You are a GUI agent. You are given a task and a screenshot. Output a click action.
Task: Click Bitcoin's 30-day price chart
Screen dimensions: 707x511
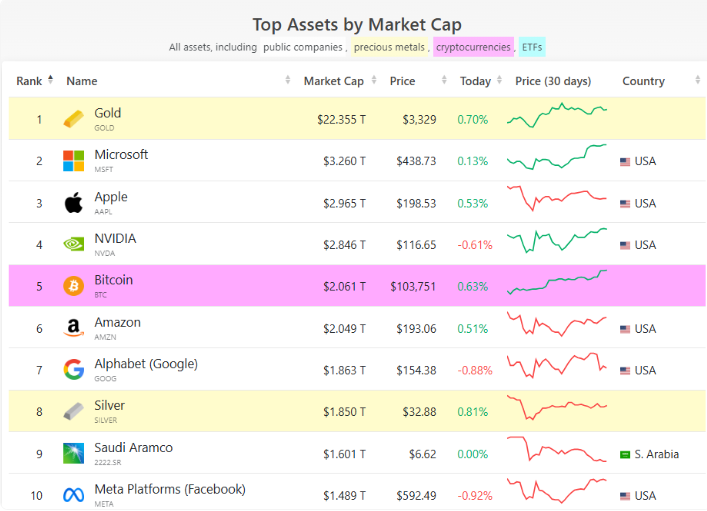pos(557,282)
